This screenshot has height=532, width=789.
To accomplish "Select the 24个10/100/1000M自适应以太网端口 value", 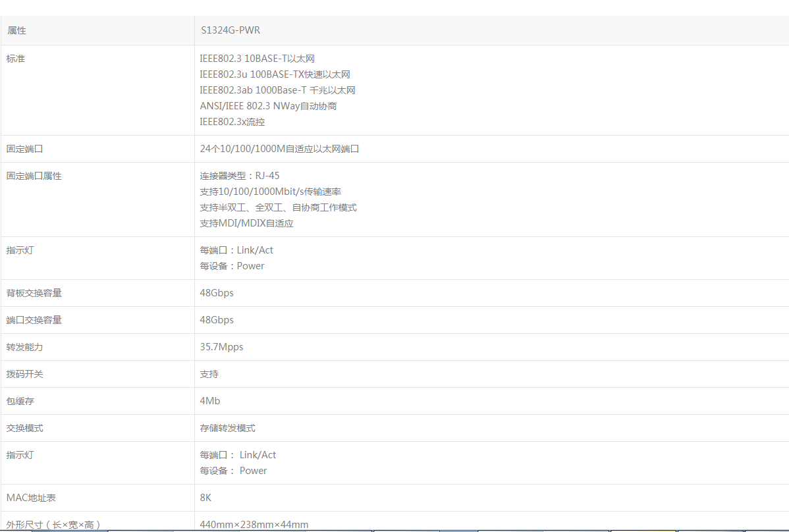I will pos(279,149).
